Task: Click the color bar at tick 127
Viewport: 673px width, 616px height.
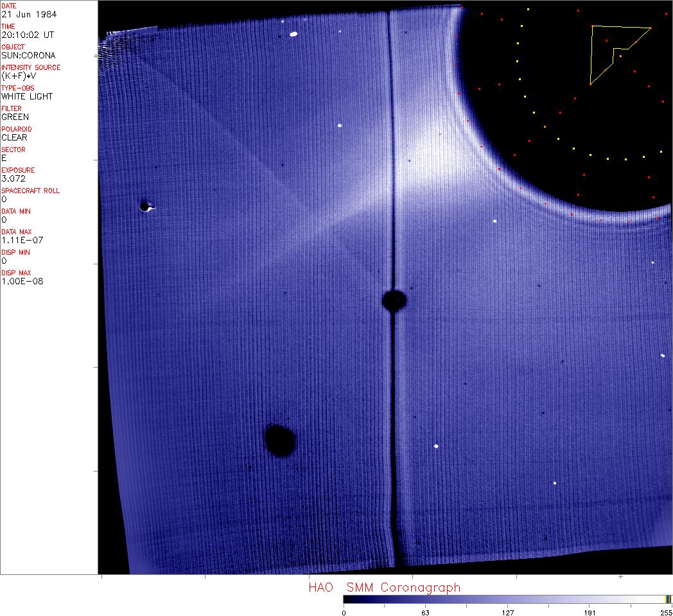Action: pos(507,599)
